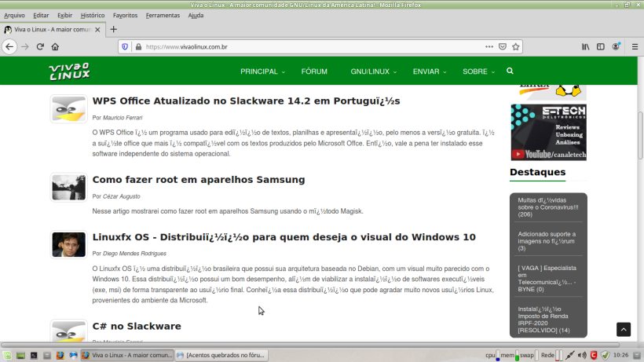Open page actions three-dot menu
Viewport: 644px width, 362px height.
point(488,47)
